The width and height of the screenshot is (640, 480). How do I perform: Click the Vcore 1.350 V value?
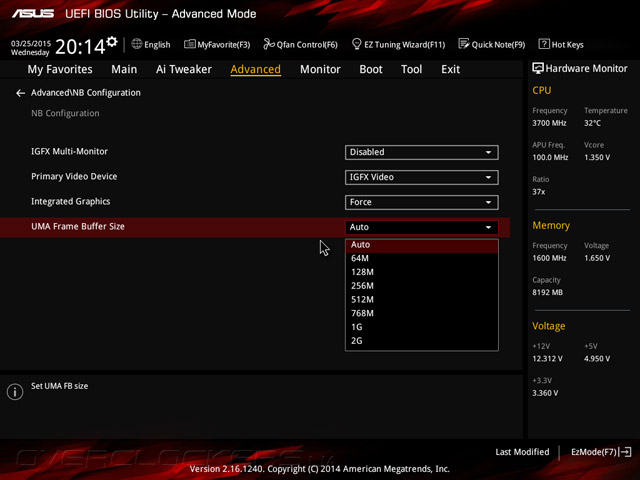click(597, 157)
